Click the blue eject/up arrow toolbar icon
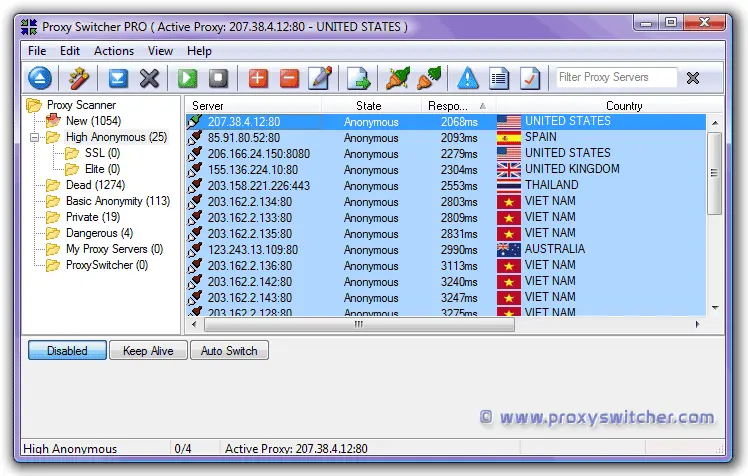This screenshot has width=748, height=476. (x=40, y=78)
